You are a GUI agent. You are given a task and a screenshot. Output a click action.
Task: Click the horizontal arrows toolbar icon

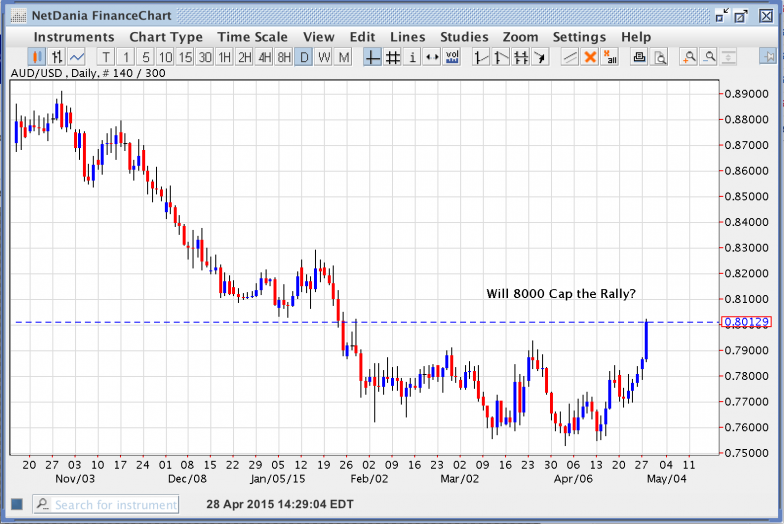pos(432,57)
